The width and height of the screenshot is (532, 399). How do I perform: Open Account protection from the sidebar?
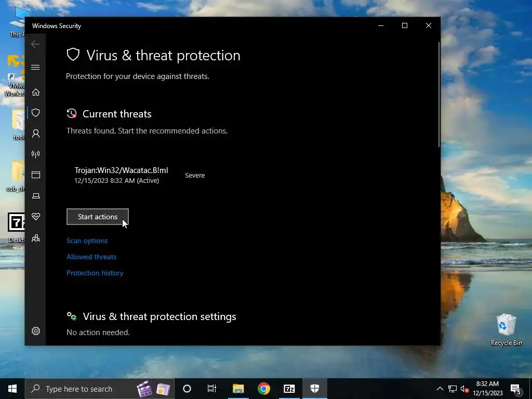36,134
